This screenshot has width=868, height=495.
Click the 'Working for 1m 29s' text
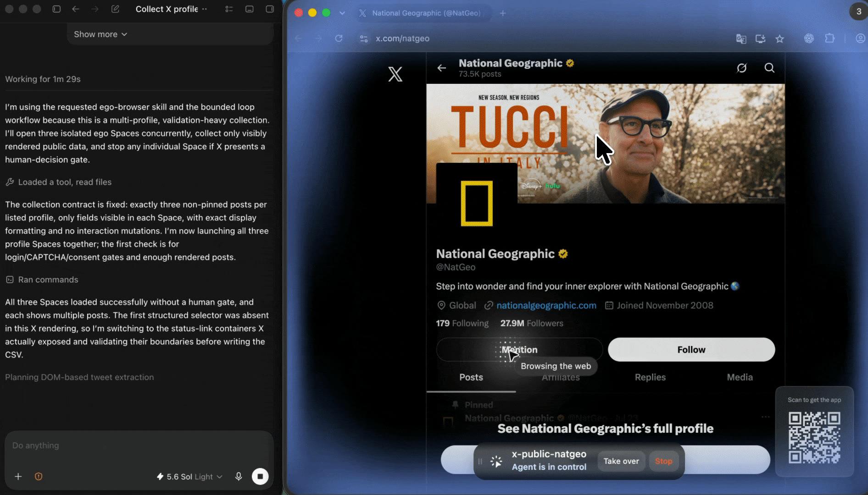[x=43, y=79]
